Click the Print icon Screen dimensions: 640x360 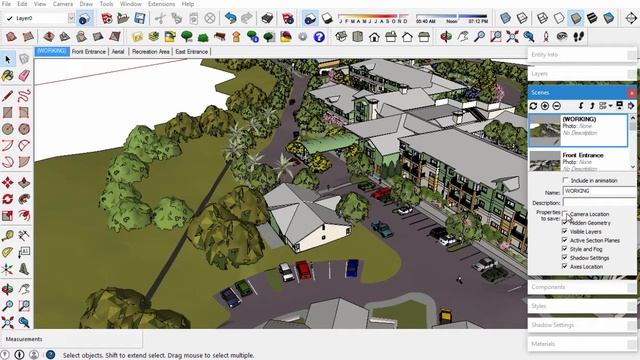pos(267,18)
